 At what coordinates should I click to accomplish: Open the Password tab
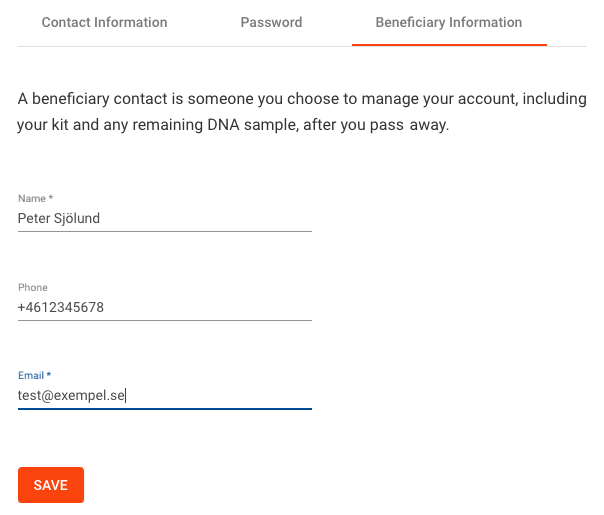[271, 22]
